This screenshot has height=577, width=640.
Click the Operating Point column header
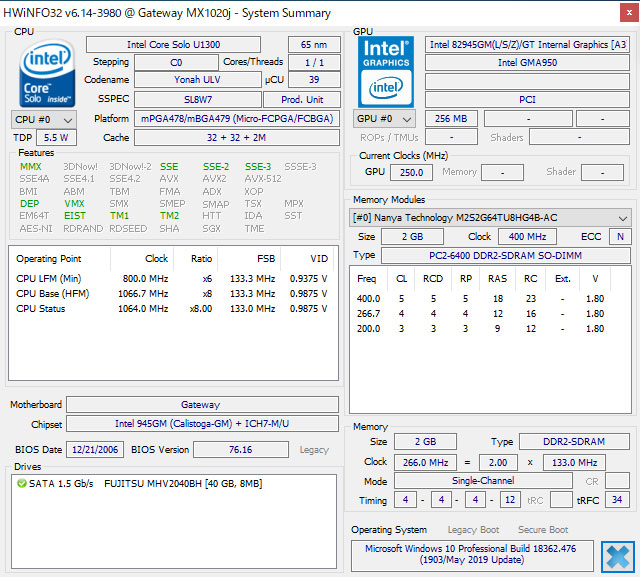[x=60, y=259]
